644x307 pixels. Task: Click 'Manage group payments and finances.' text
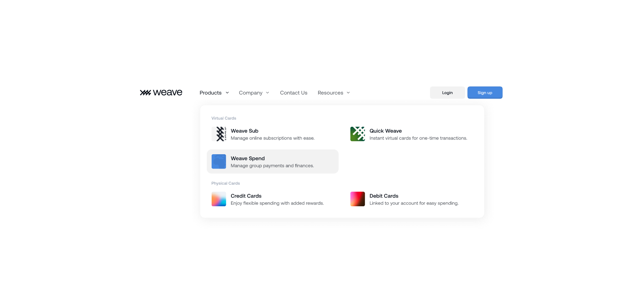[272, 166]
